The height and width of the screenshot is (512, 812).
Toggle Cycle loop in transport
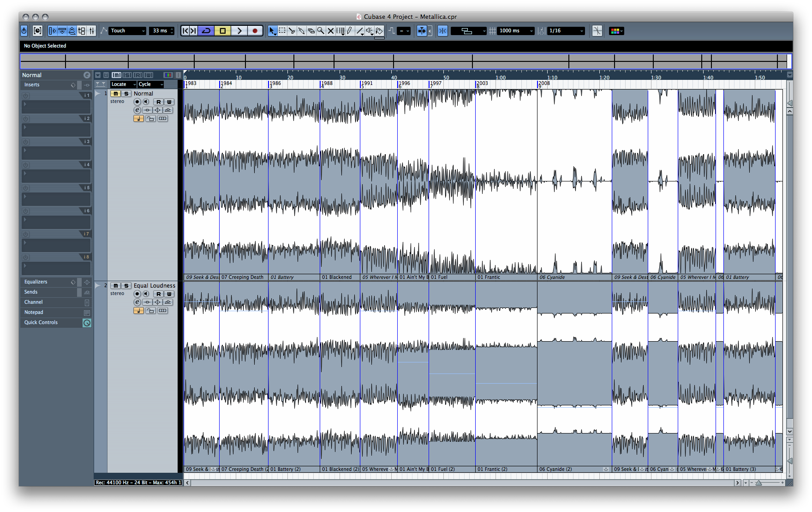click(206, 31)
